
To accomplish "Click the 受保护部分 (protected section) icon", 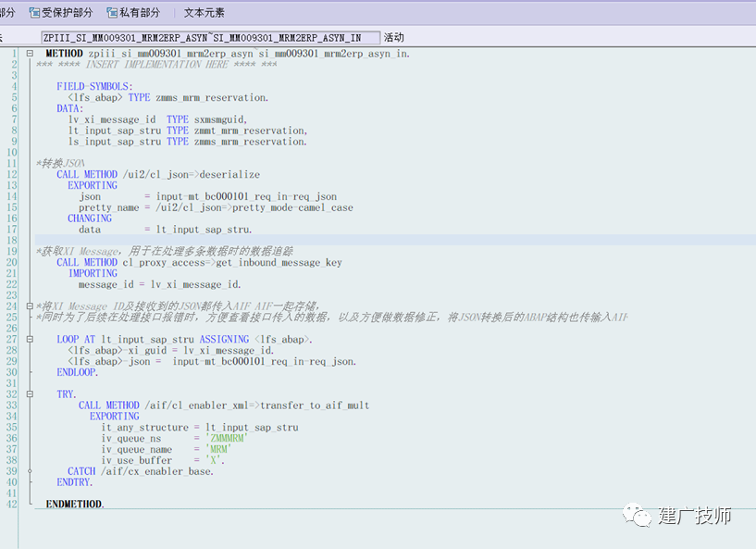I will pos(34,13).
